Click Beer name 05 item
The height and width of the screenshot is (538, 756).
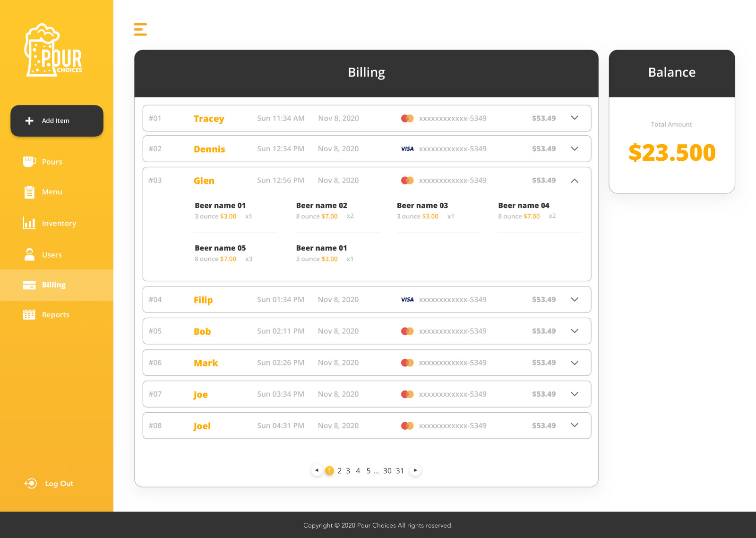click(x=220, y=248)
